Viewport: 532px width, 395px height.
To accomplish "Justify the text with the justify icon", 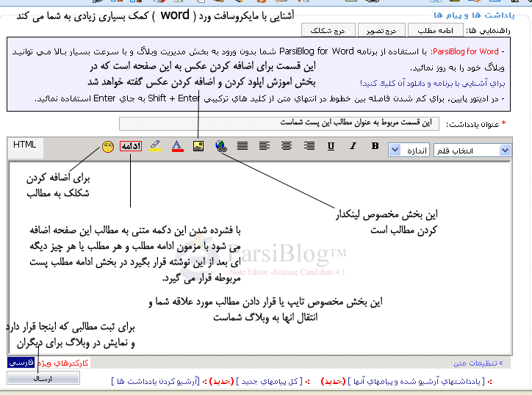I will (x=242, y=146).
